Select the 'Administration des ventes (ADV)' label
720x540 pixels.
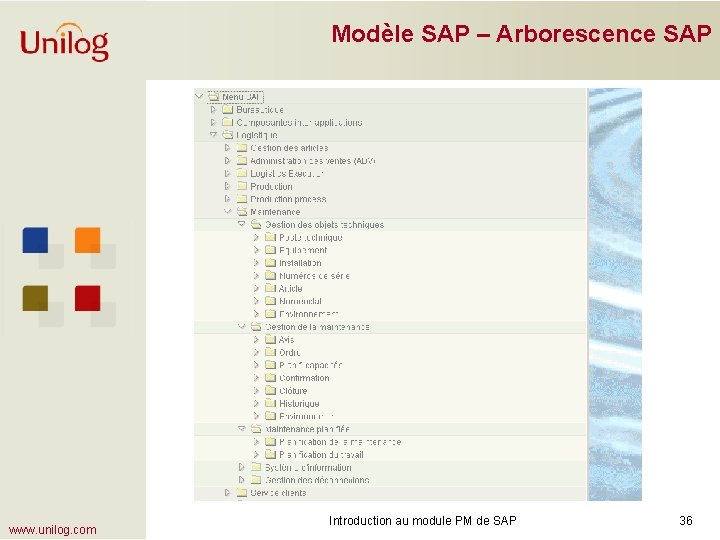tap(313, 161)
